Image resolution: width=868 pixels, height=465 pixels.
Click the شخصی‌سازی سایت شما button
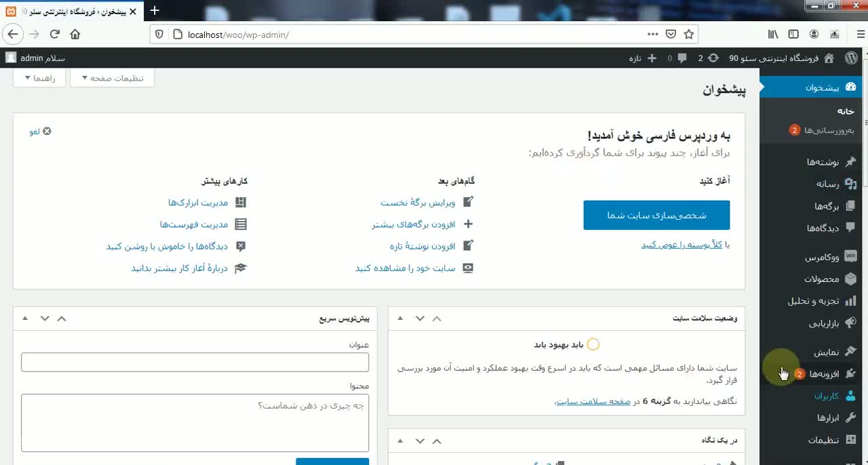pos(656,215)
